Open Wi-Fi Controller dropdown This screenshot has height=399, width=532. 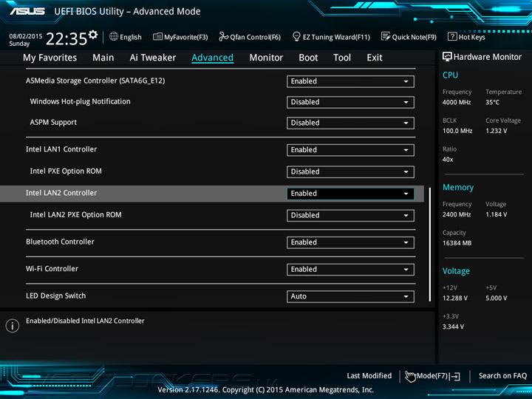tap(350, 270)
